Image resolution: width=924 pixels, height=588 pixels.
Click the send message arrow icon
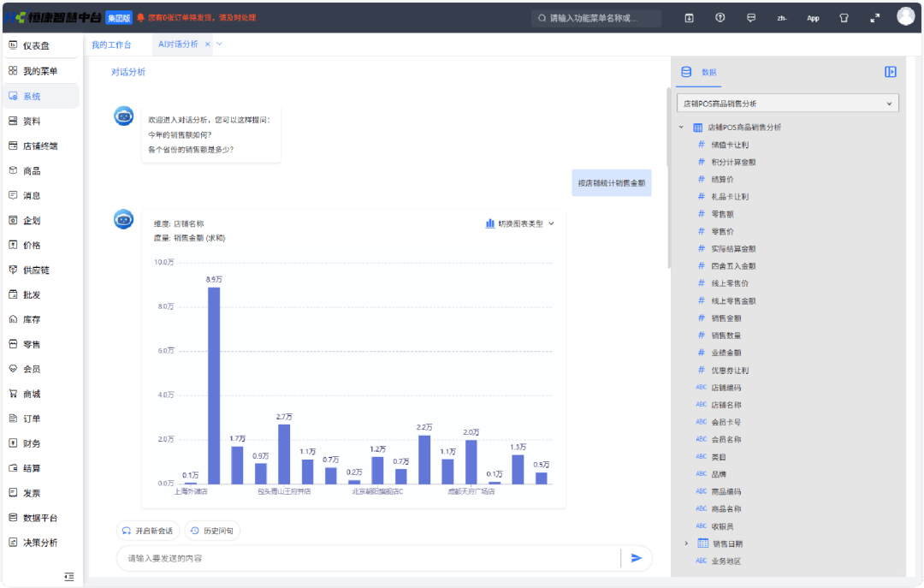point(636,558)
